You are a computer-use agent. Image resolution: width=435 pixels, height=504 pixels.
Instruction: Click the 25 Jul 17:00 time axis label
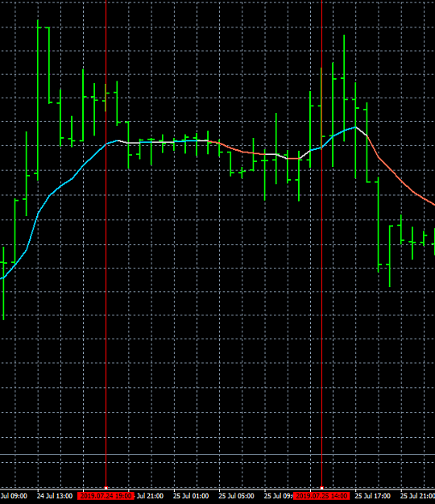pyautogui.click(x=373, y=496)
